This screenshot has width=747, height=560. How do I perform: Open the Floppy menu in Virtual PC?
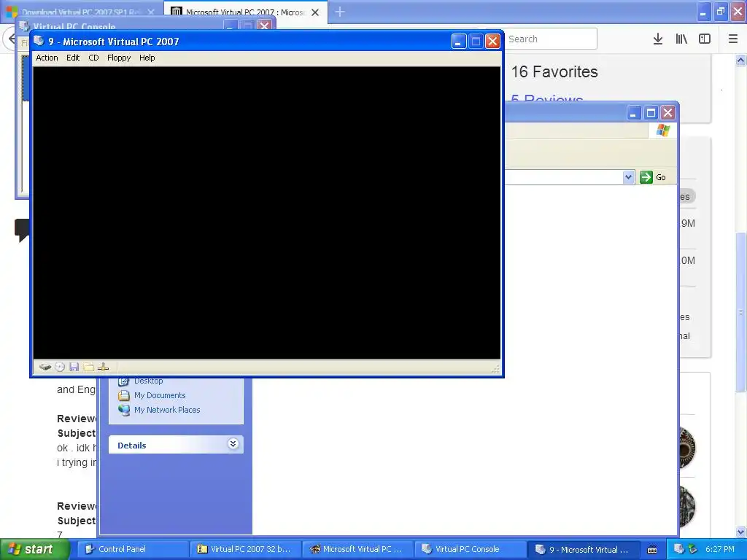119,58
